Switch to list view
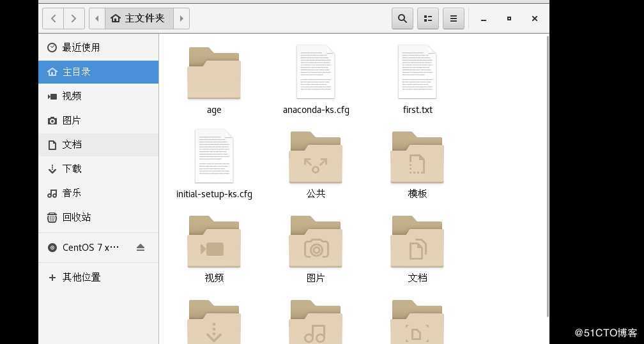Image resolution: width=644 pixels, height=344 pixels. click(x=428, y=19)
